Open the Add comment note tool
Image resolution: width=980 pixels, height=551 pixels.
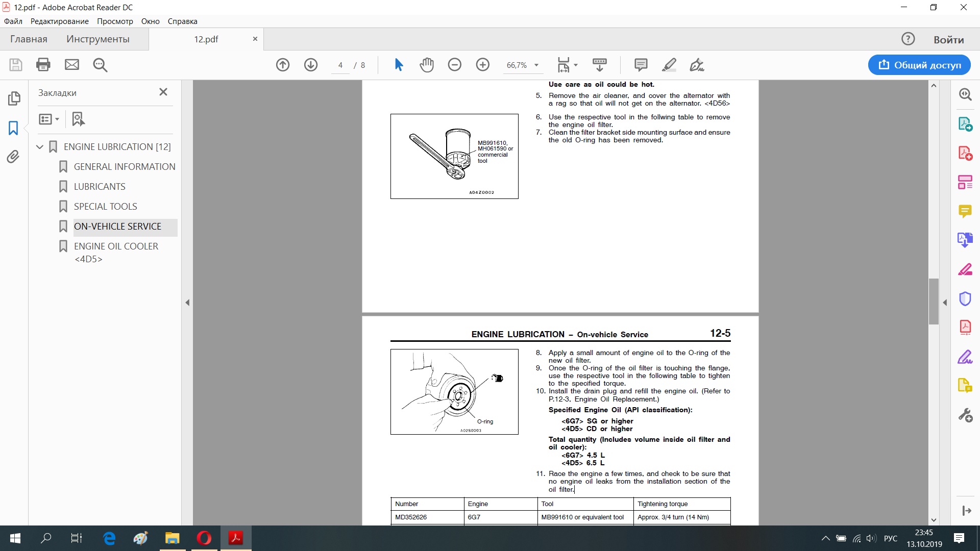coord(641,65)
